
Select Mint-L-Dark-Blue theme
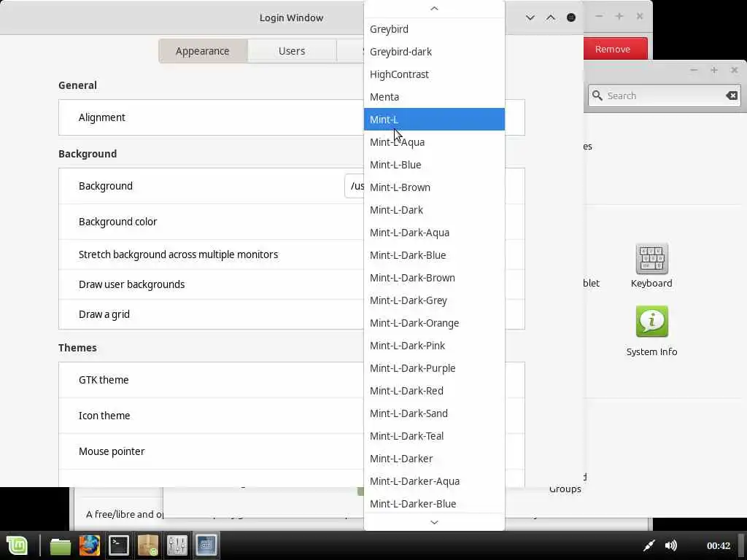434,255
